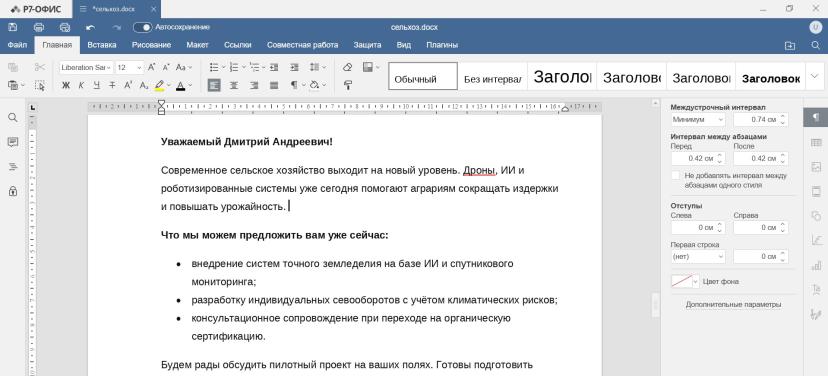828x376 pixels.
Task: Click the align center icon
Action: click(234, 85)
